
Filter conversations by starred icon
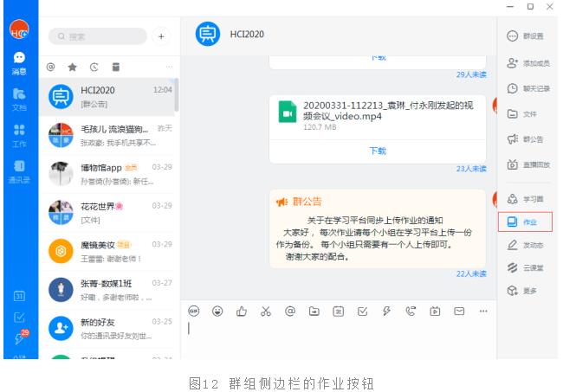72,67
